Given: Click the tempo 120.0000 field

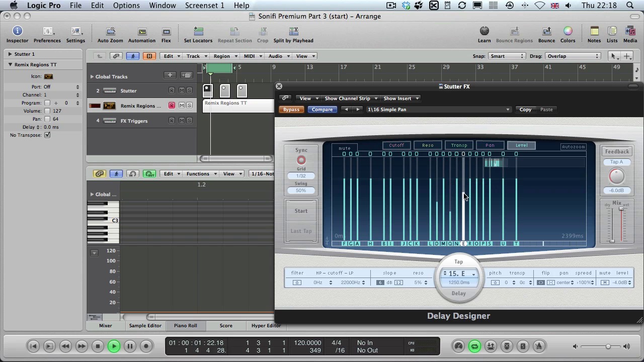Looking at the screenshot, I should 307,343.
